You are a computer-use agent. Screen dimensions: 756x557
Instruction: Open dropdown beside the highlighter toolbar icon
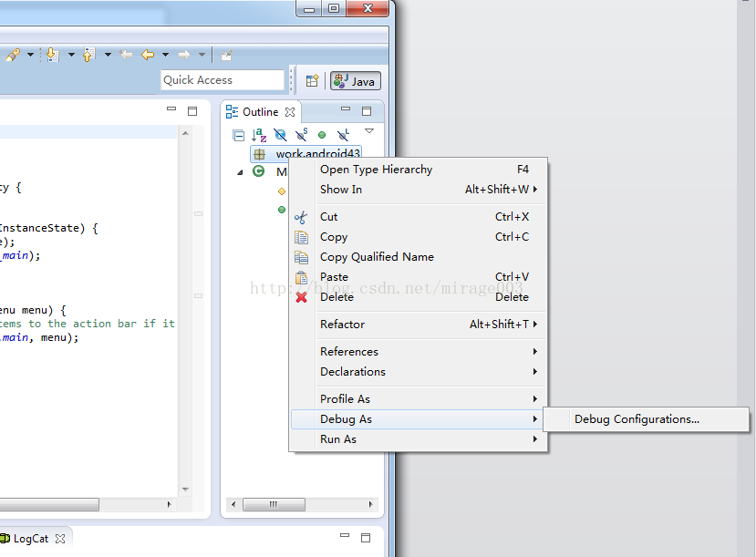pos(30,55)
